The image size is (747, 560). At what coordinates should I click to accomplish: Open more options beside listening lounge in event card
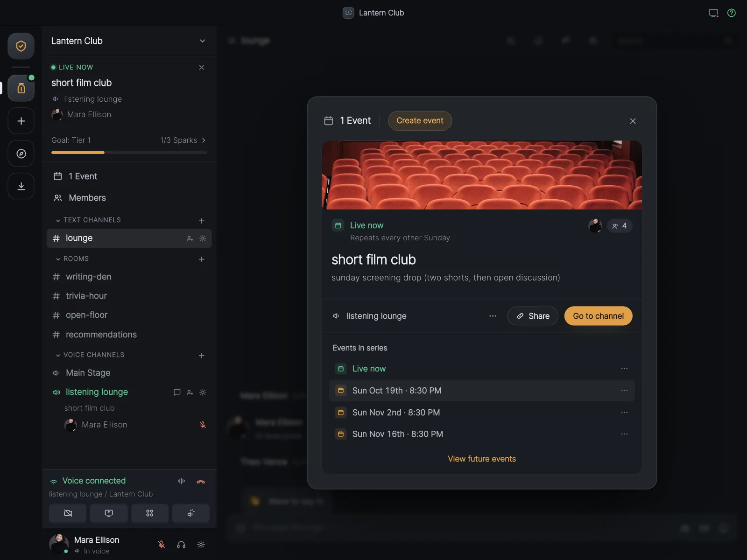point(493,316)
